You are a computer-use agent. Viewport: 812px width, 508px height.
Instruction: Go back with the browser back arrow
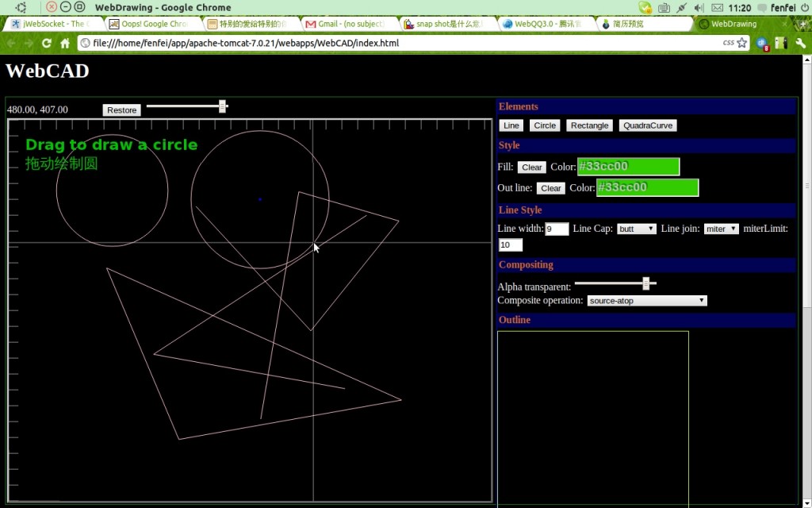pos(10,44)
